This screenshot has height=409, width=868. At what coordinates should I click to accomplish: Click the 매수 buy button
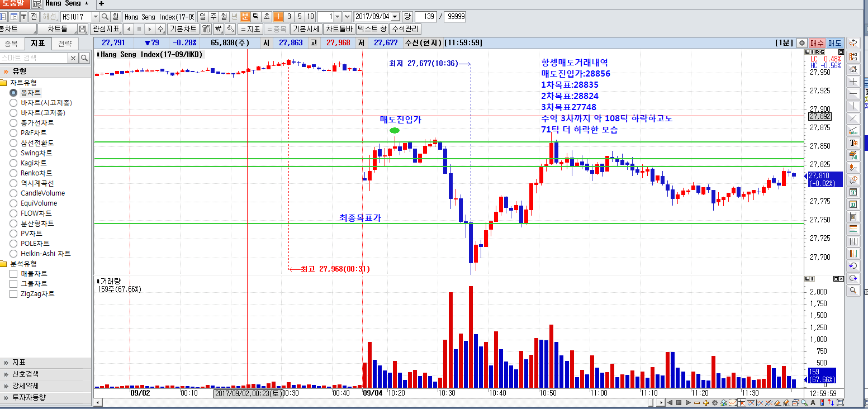click(x=817, y=43)
